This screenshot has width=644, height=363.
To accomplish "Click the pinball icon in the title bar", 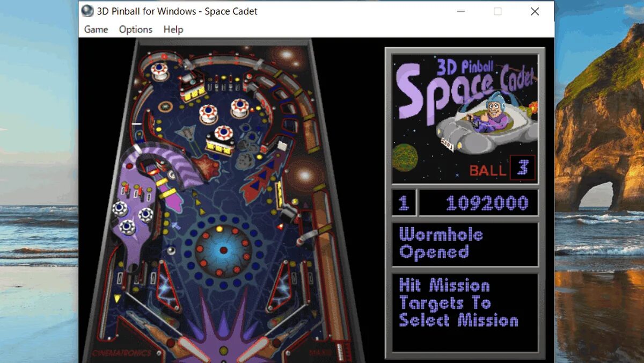I will 87,11.
